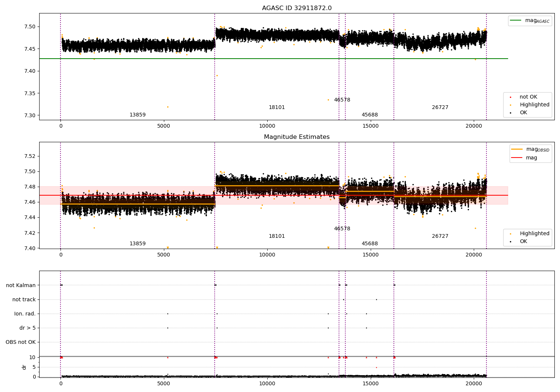
Task: Click obsid label 13859 in Magnitude Estimates plot
Action: click(137, 244)
